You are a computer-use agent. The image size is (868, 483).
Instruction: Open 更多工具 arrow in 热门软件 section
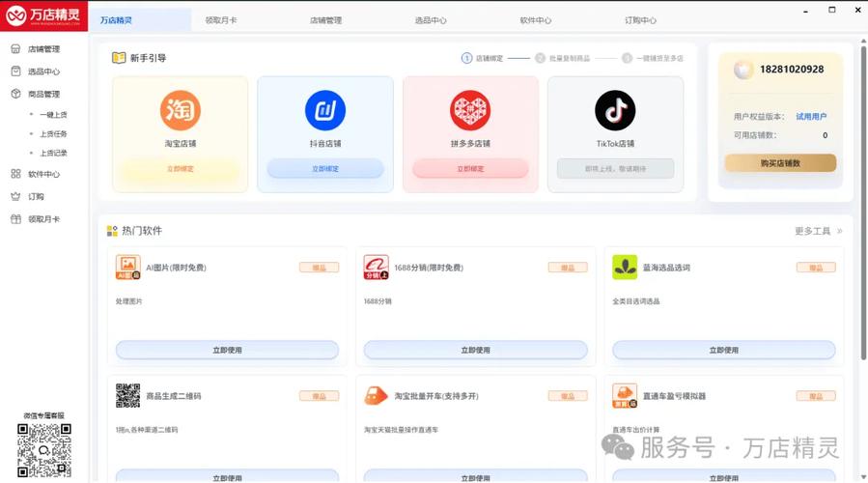pos(839,231)
